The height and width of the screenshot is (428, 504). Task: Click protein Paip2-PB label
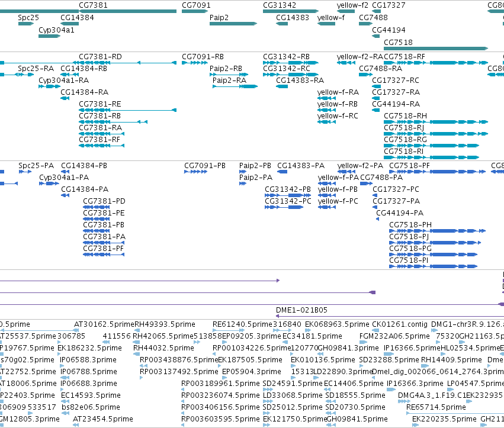tap(255, 166)
